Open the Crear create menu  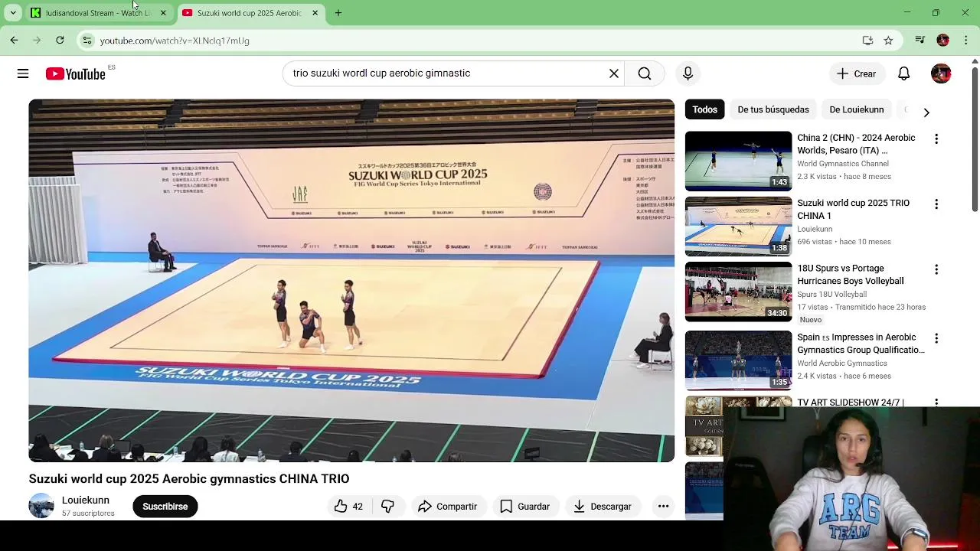[x=856, y=73]
